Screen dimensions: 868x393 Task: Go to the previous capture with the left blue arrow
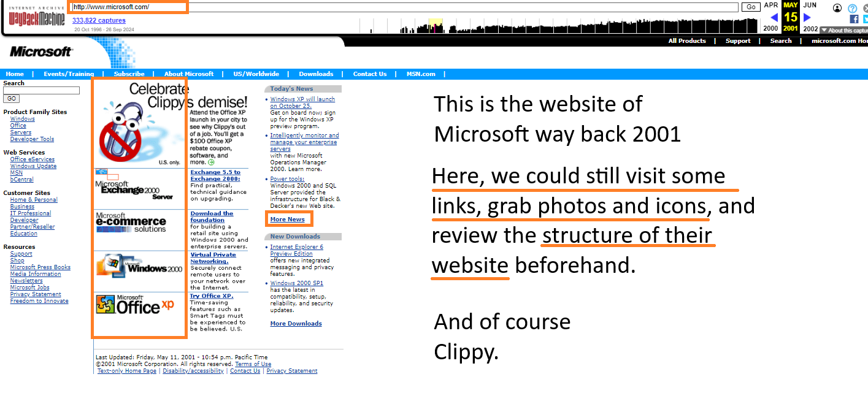[774, 18]
